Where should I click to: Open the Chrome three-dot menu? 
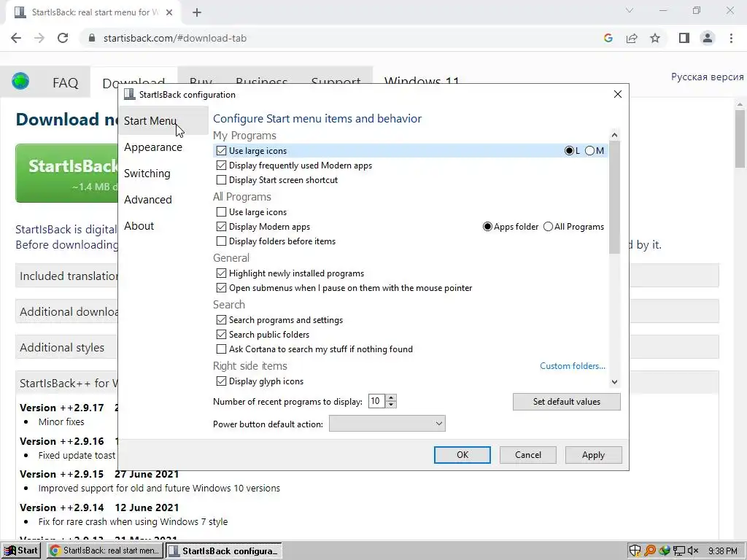tap(731, 38)
